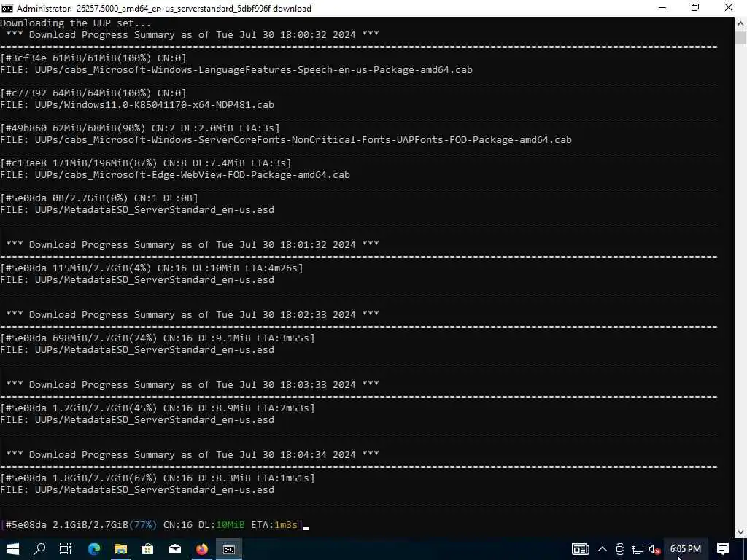
Task: Launch Firefox from the taskbar
Action: point(201,549)
